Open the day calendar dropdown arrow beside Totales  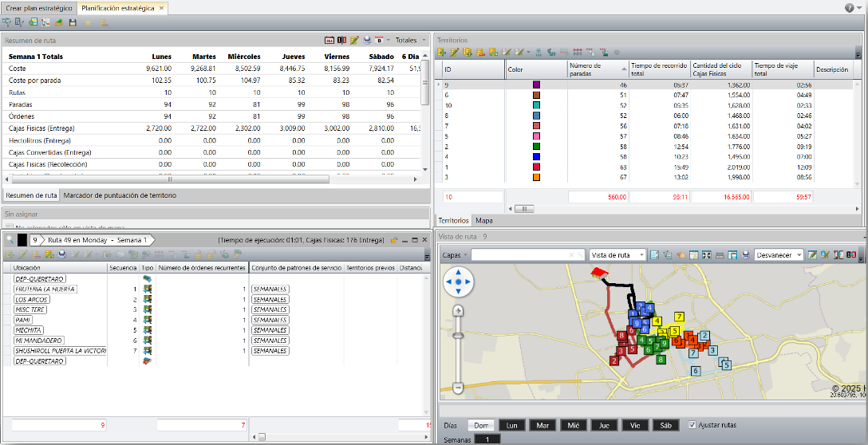388,41
